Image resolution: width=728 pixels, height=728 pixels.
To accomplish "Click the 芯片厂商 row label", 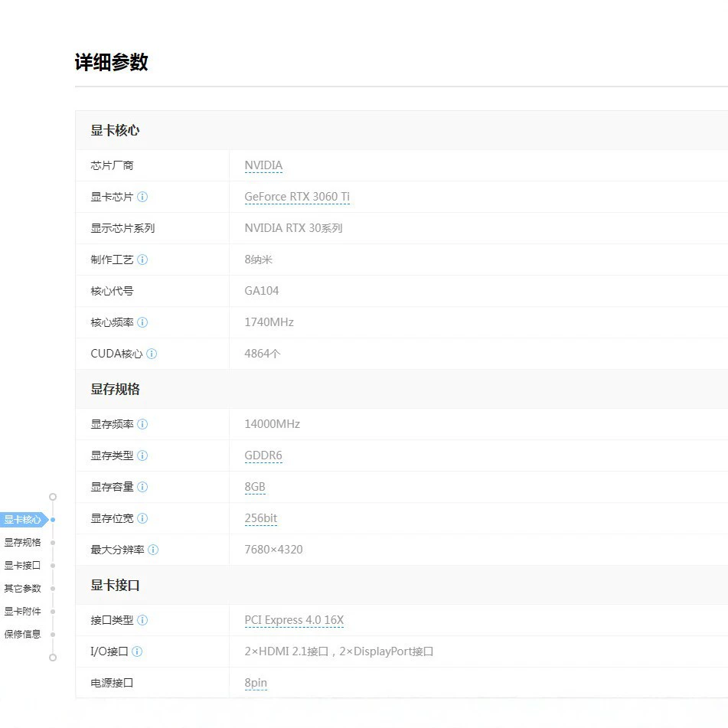I will pos(112,166).
